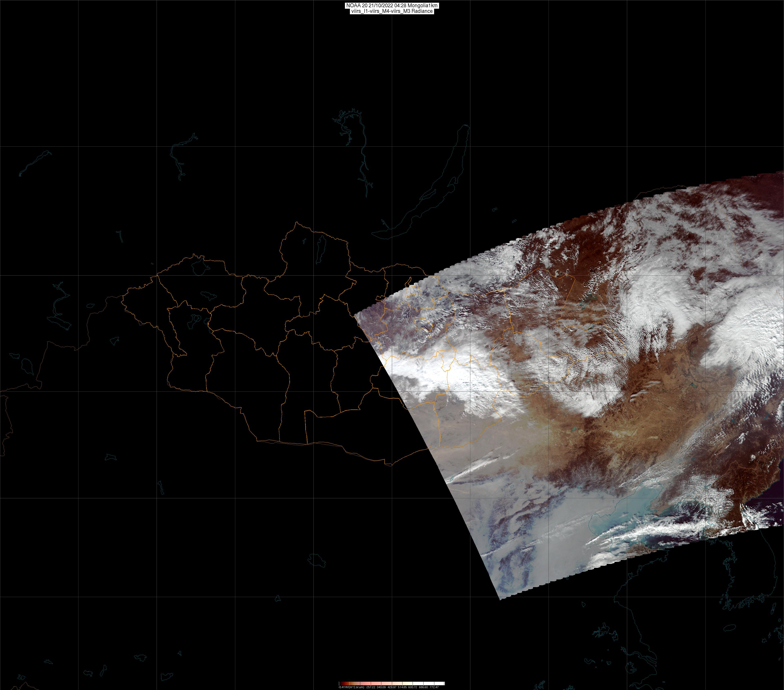The height and width of the screenshot is (690, 784).
Task: Click the 428.97 colorbar value label
Action: pos(392,687)
